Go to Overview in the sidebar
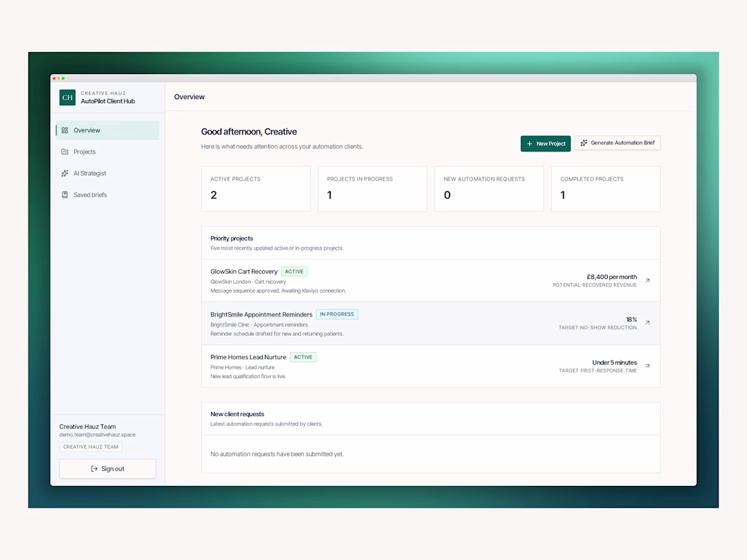The height and width of the screenshot is (560, 747). click(x=108, y=130)
